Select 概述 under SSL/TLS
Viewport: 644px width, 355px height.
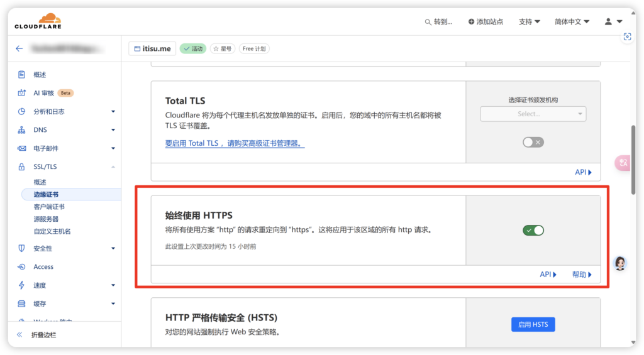click(40, 182)
